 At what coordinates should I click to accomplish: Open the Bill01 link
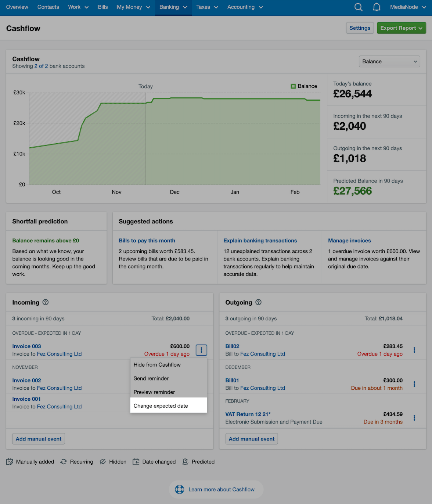(x=232, y=380)
